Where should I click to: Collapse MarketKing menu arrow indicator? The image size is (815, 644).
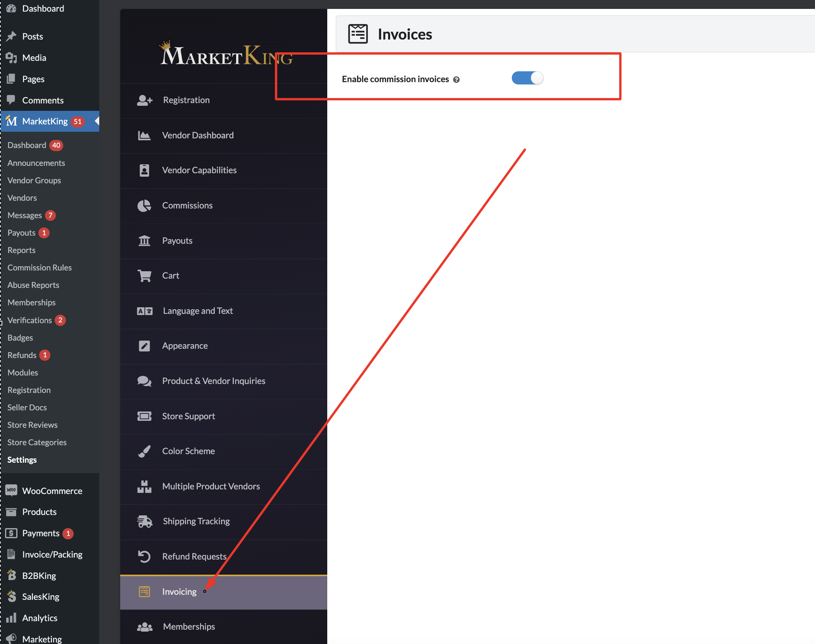pos(97,121)
